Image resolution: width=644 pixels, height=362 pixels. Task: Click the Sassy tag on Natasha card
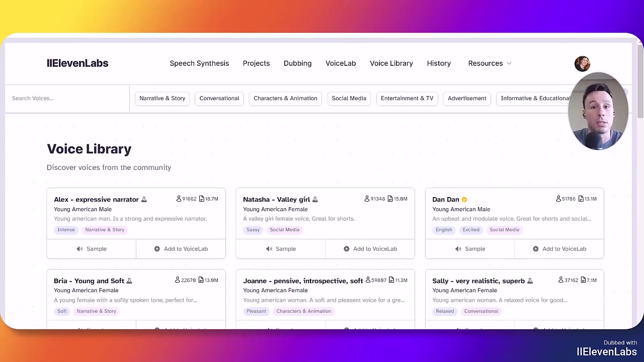click(253, 230)
